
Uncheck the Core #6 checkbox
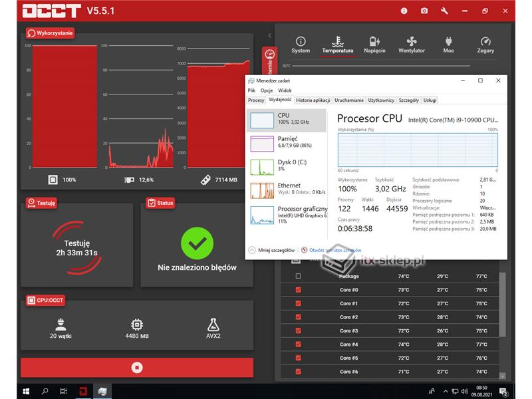pos(298,372)
